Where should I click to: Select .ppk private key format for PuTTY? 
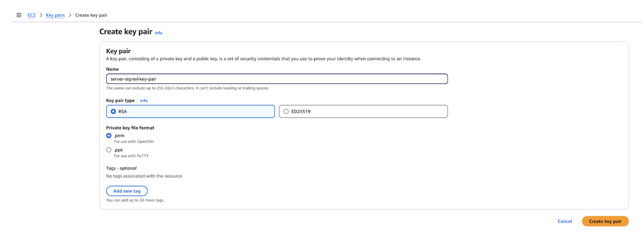click(109, 150)
